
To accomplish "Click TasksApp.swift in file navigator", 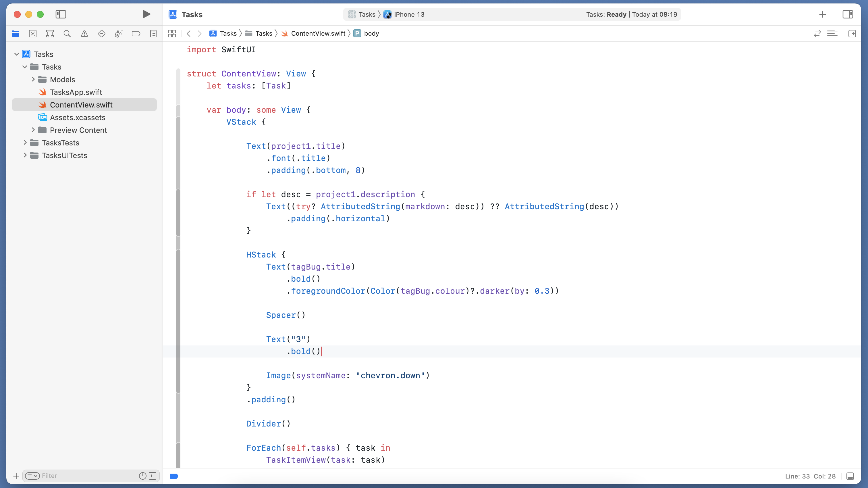I will (76, 92).
